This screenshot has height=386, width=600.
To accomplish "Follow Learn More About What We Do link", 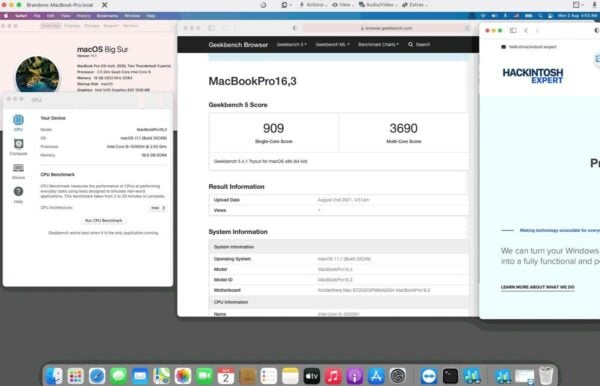I will (538, 287).
